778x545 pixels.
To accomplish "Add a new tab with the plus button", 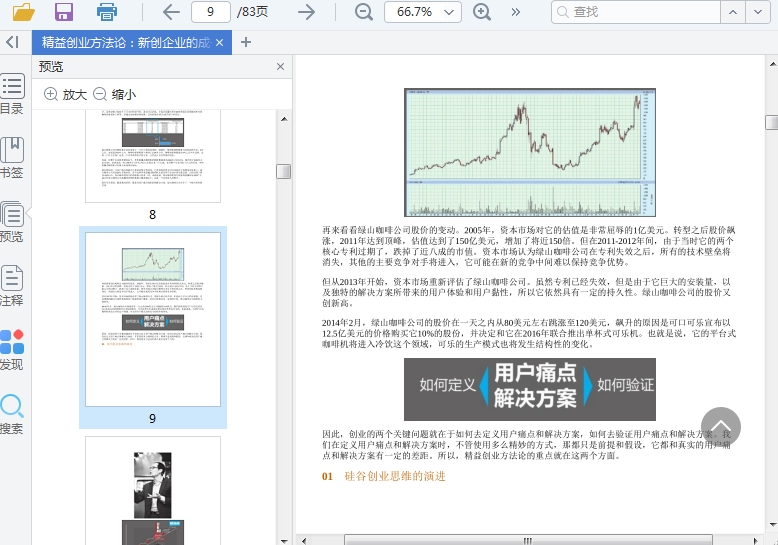I will tap(246, 42).
